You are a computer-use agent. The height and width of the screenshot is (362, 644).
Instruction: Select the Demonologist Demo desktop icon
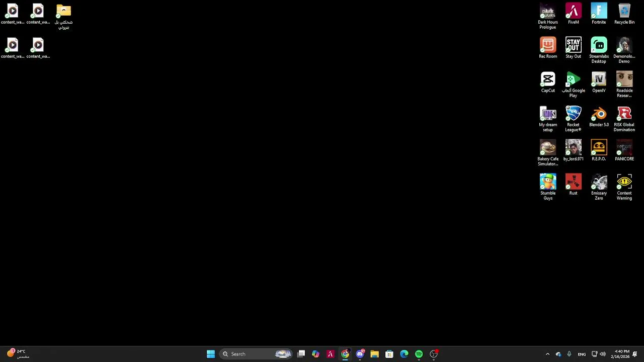click(624, 51)
